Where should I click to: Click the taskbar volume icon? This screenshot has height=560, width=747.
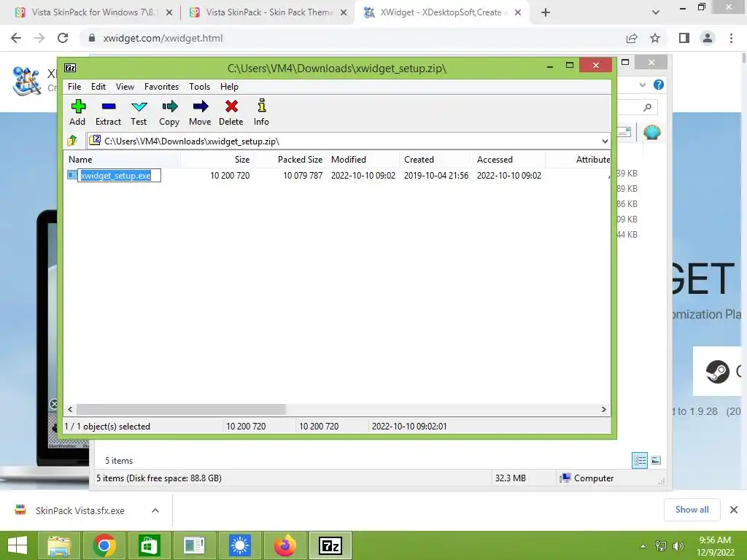pos(678,545)
